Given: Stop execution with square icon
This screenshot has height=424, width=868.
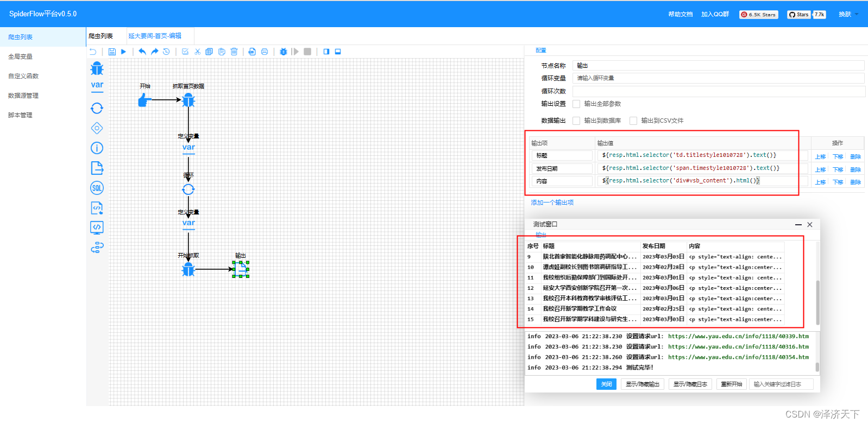Looking at the screenshot, I should point(307,52).
